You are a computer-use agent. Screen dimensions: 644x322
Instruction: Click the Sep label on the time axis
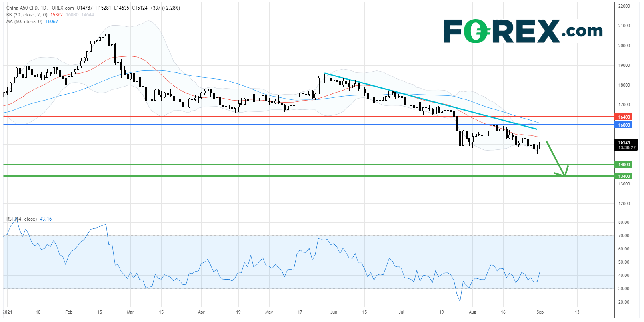pyautogui.click(x=540, y=312)
